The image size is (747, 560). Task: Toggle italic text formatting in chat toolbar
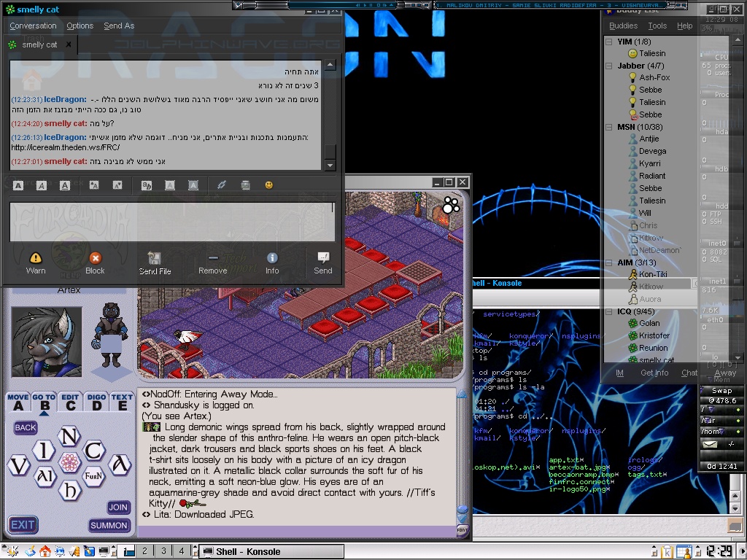coord(42,186)
